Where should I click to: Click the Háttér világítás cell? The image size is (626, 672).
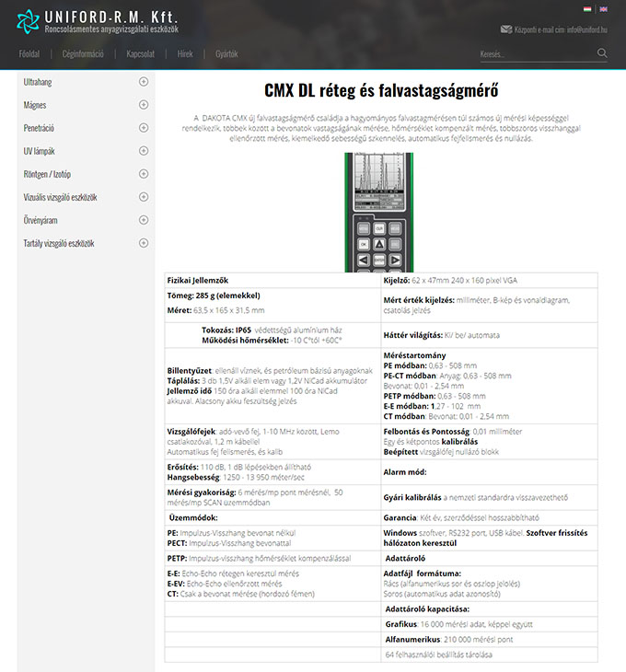[x=490, y=335]
